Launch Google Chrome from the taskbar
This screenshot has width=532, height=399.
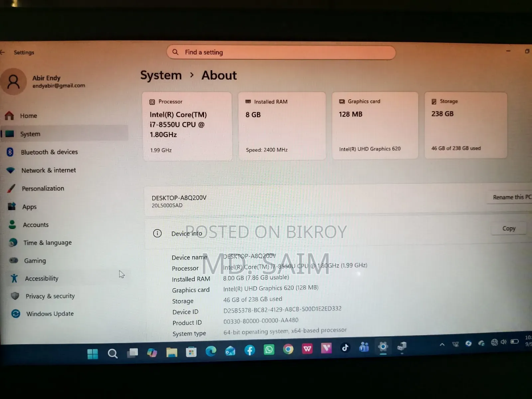[288, 349]
